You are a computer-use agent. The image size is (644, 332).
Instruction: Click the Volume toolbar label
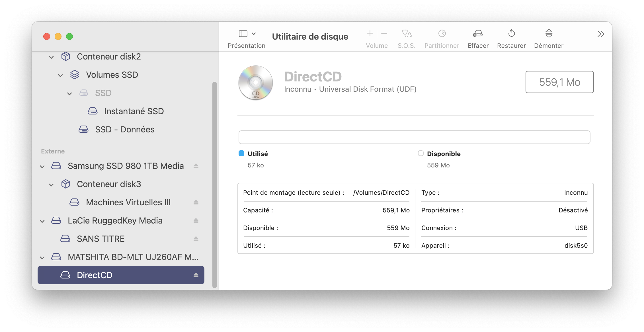377,46
